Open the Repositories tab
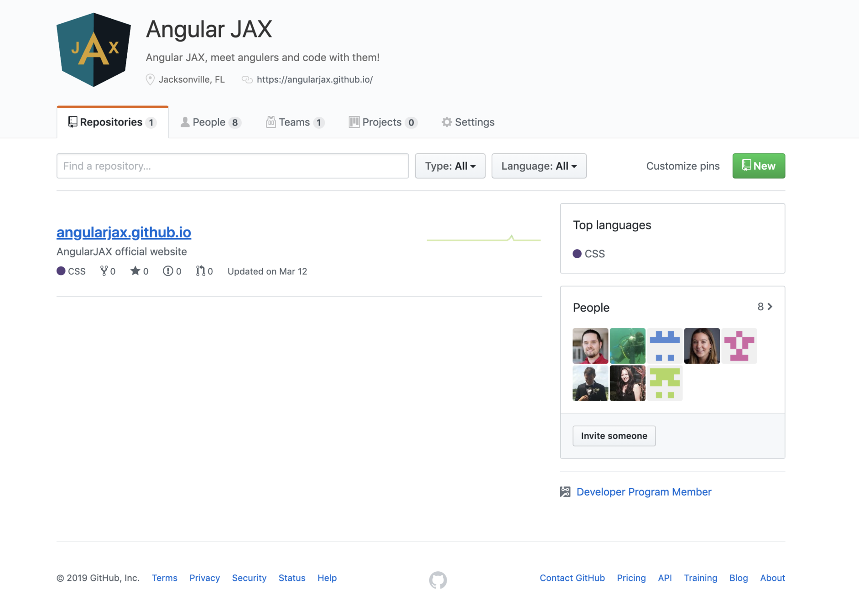The width and height of the screenshot is (859, 616). (x=112, y=122)
